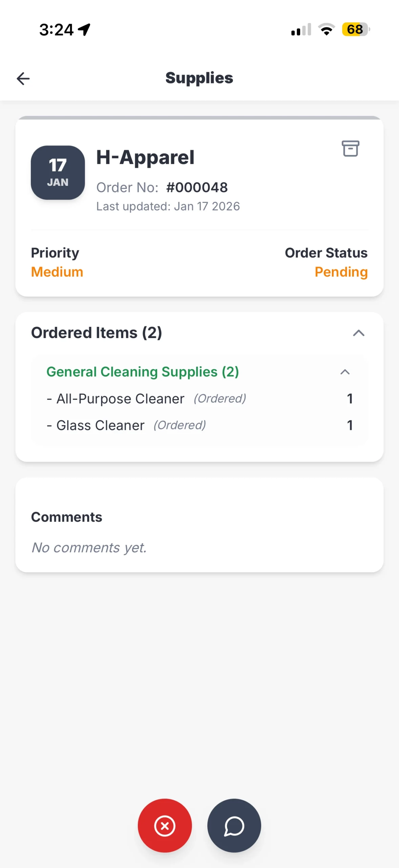The image size is (399, 868).
Task: Collapse the Ordered Items section
Action: point(358,333)
